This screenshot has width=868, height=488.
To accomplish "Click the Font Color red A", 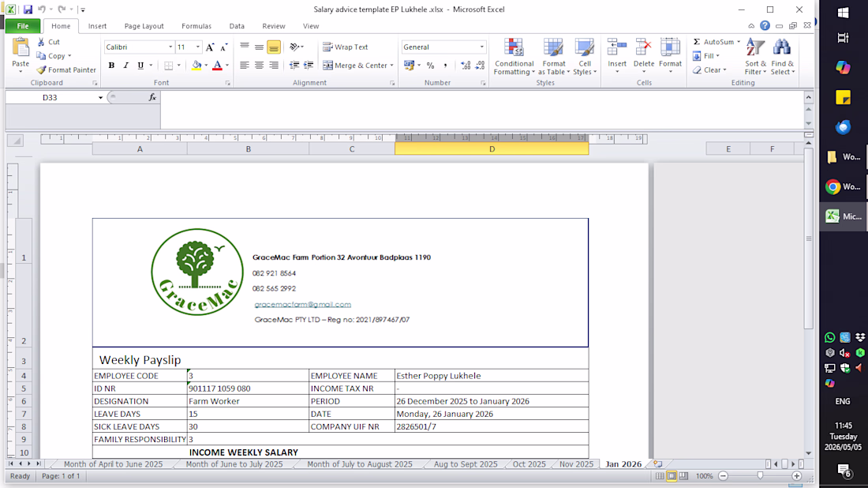I will tap(218, 66).
